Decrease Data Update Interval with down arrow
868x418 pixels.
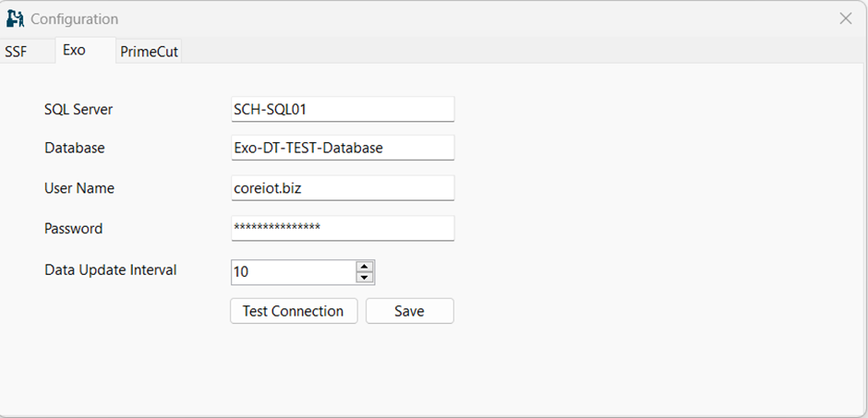click(x=365, y=278)
